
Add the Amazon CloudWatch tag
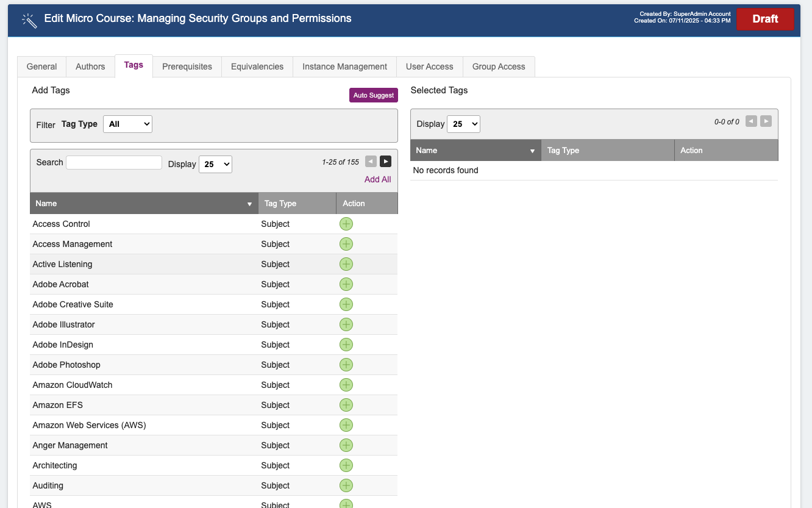(x=346, y=385)
